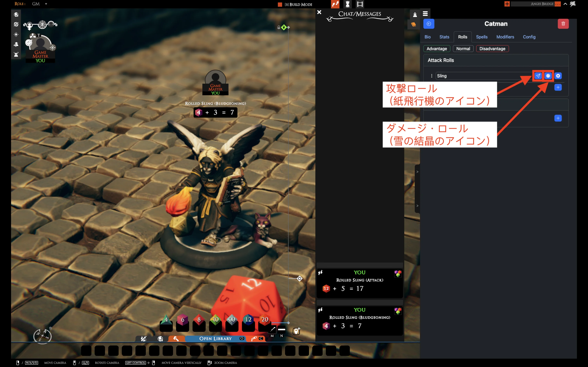Expand upper side panel chevron
The width and height of the screenshot is (588, 367).
pos(417,172)
